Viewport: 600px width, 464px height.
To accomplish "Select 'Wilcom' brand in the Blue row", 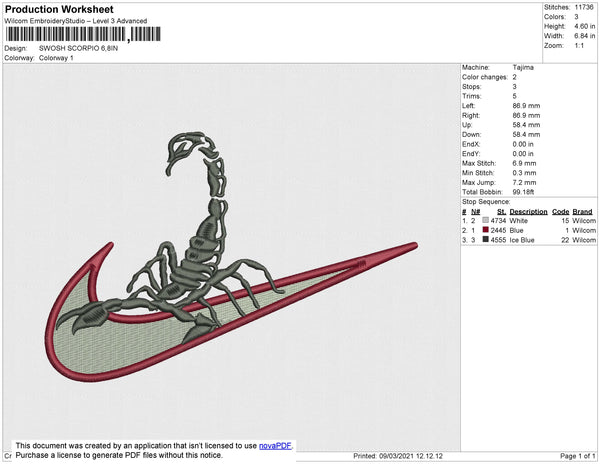I will point(584,230).
